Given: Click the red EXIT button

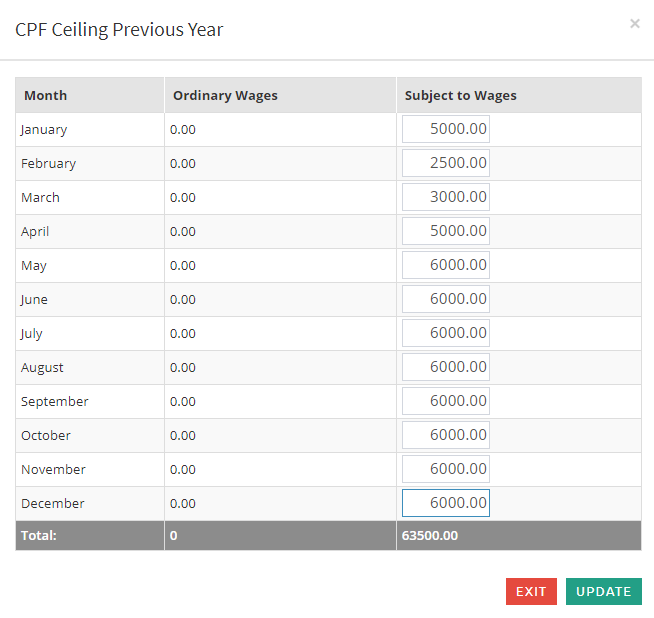Looking at the screenshot, I should (530, 591).
